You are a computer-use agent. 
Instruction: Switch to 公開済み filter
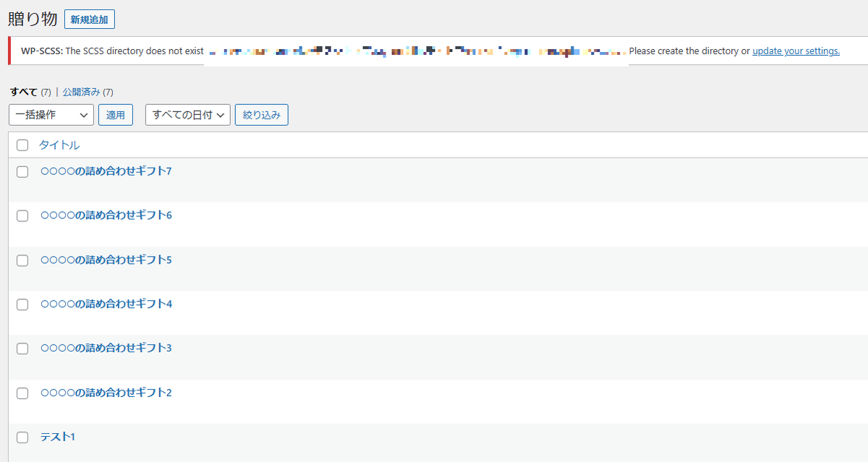point(82,92)
